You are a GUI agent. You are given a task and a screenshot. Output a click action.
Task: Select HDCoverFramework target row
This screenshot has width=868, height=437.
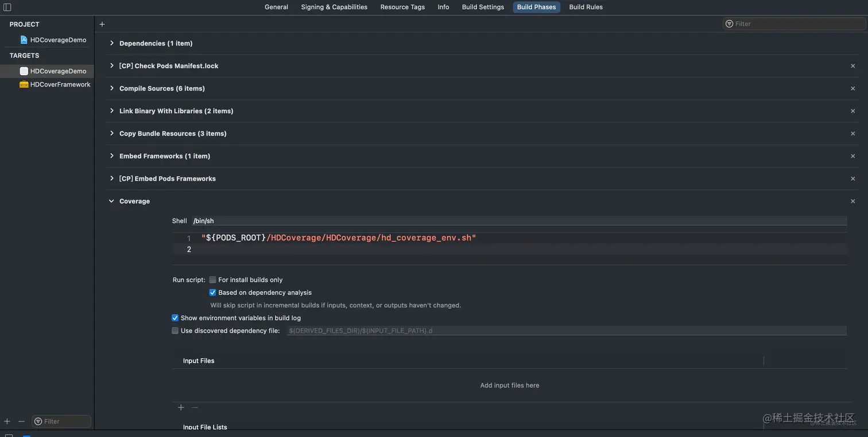[47, 84]
